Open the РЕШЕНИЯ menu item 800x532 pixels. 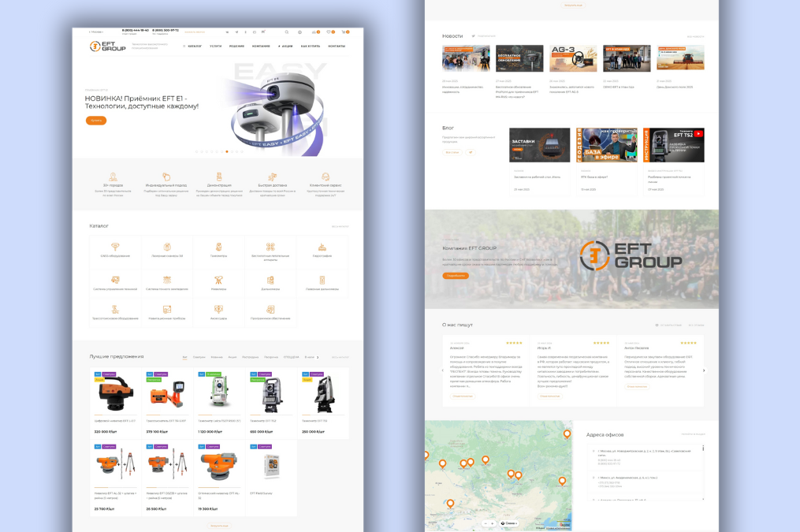point(236,47)
